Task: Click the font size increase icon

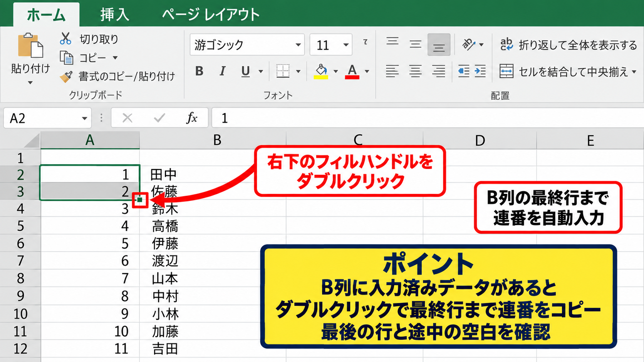Action: click(365, 42)
